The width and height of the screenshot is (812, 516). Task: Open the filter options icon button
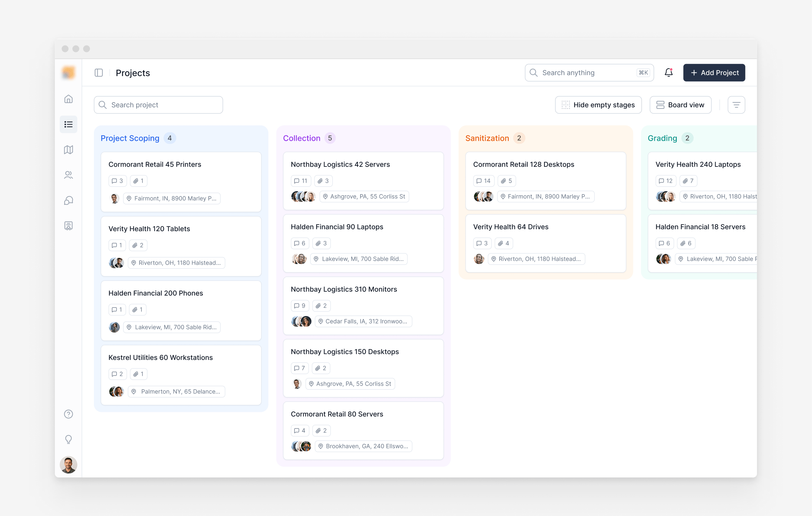coord(736,105)
